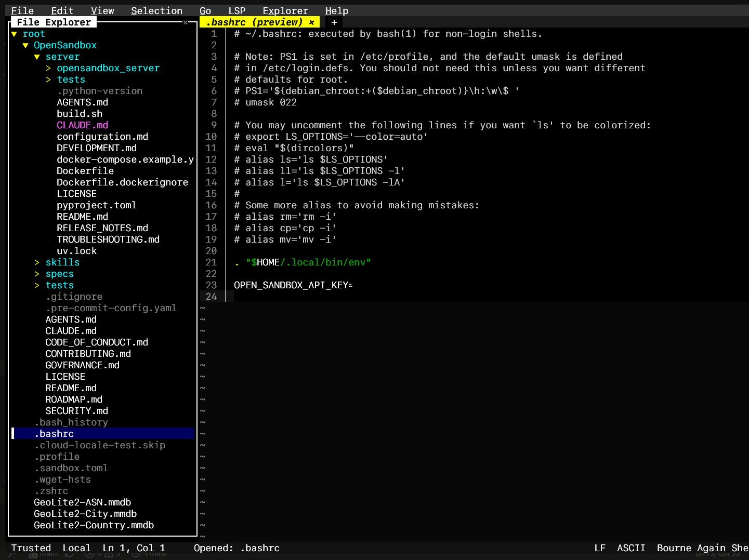Screen dimensions: 749x560
Task: Open GeoLite2-City.mmdb file
Action: coord(85,514)
